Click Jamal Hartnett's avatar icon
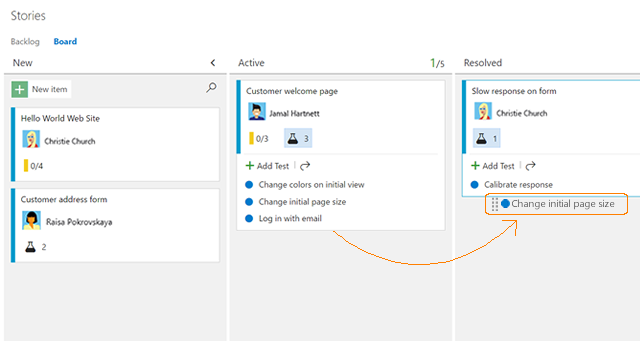 point(257,112)
